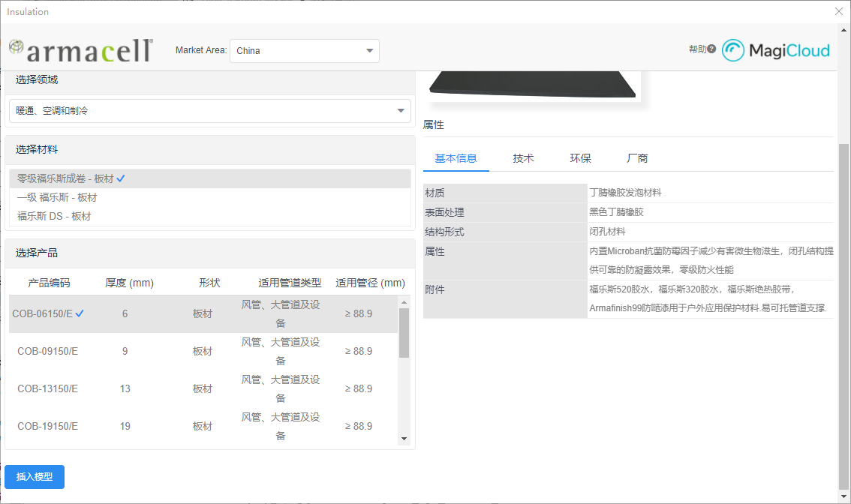Click the 适用管径 (mm) column header
The height and width of the screenshot is (504, 851).
coord(370,283)
